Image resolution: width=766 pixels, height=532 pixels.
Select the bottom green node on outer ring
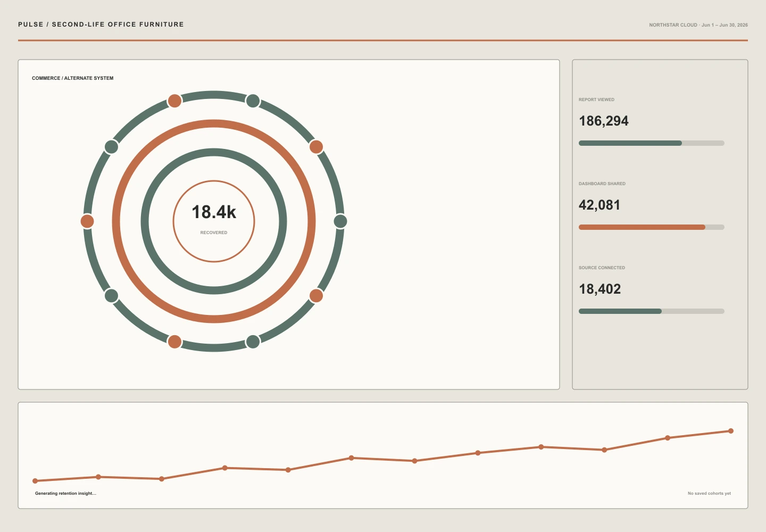253,342
